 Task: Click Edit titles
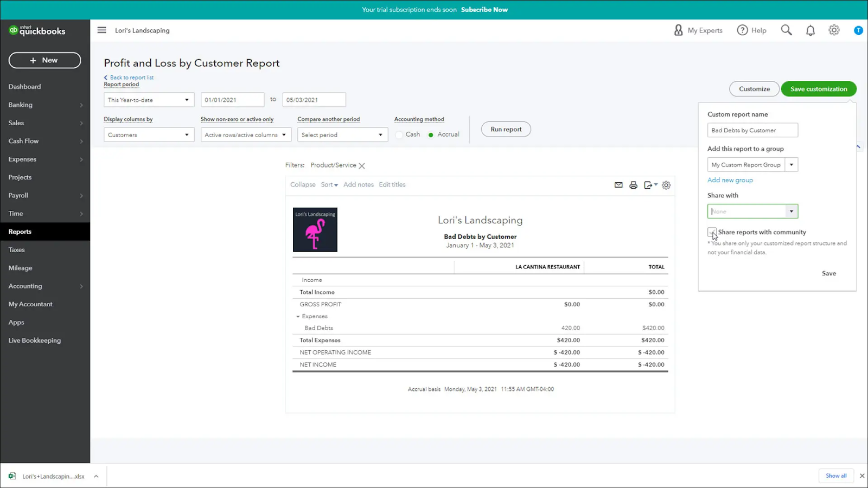(x=392, y=185)
